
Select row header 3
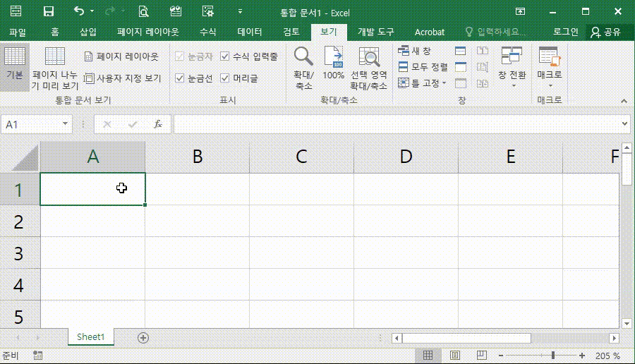click(x=20, y=253)
